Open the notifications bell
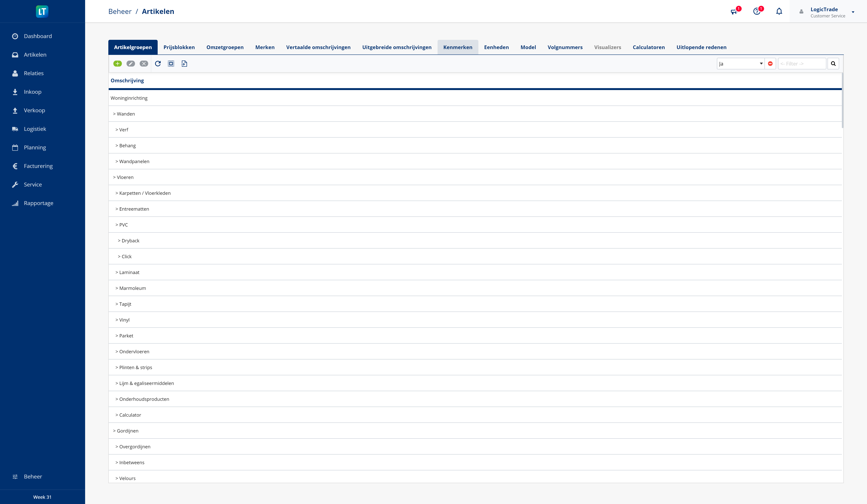The image size is (867, 504). [x=779, y=11]
